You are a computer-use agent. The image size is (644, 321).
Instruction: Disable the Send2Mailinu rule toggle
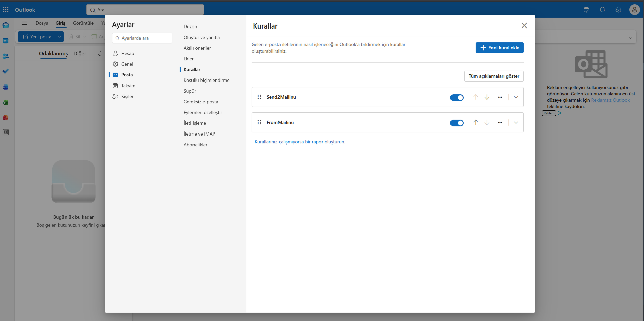457,97
